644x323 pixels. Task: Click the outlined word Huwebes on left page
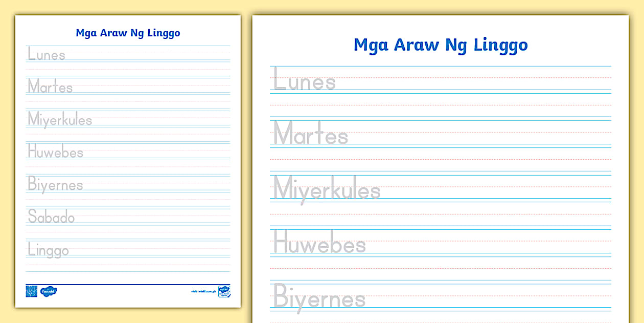pyautogui.click(x=55, y=152)
